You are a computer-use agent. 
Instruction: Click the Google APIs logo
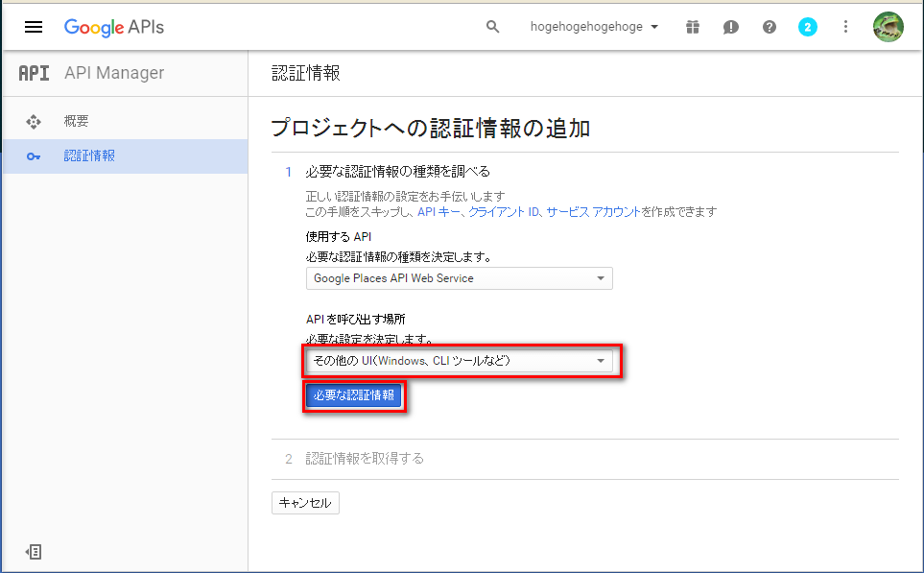[114, 27]
